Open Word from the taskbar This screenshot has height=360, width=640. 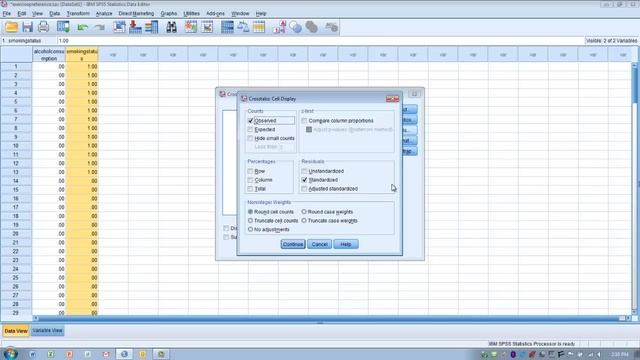pos(32,354)
